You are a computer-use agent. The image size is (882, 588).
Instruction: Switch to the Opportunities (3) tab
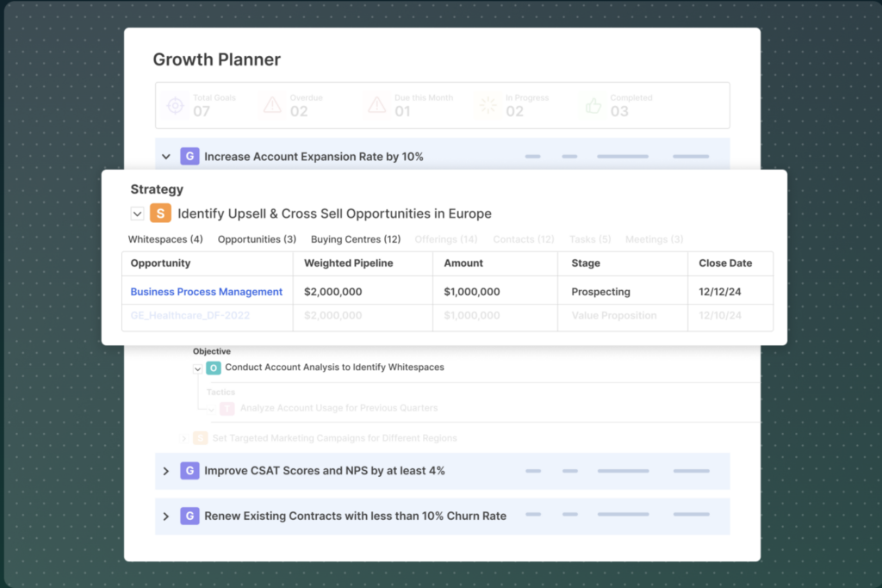click(257, 239)
